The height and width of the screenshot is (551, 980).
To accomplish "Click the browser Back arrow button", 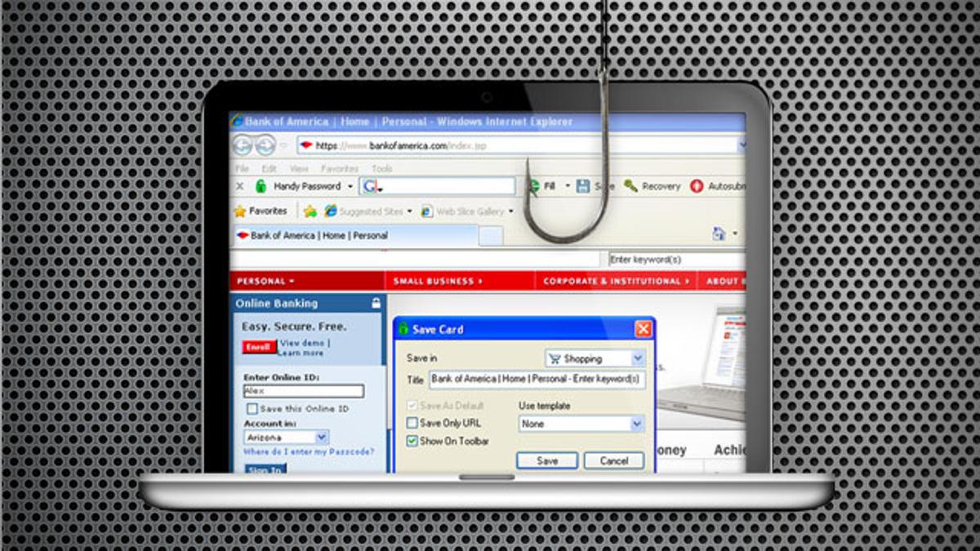I will (243, 145).
